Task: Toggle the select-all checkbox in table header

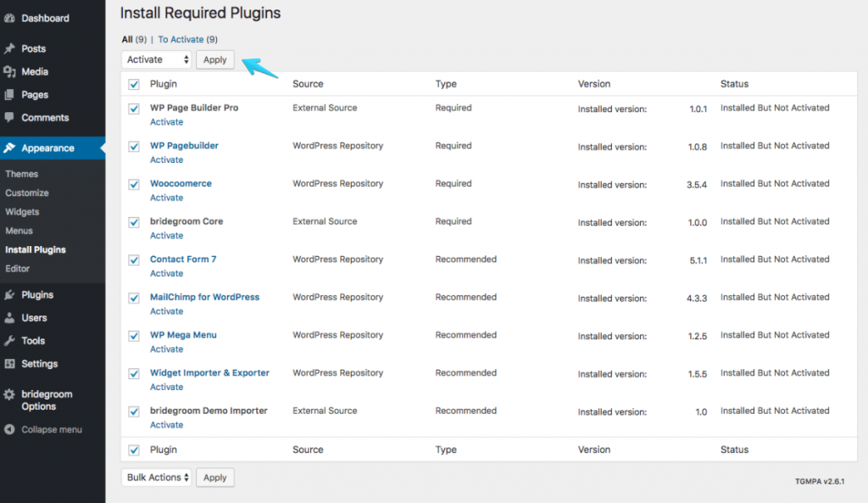Action: point(134,84)
